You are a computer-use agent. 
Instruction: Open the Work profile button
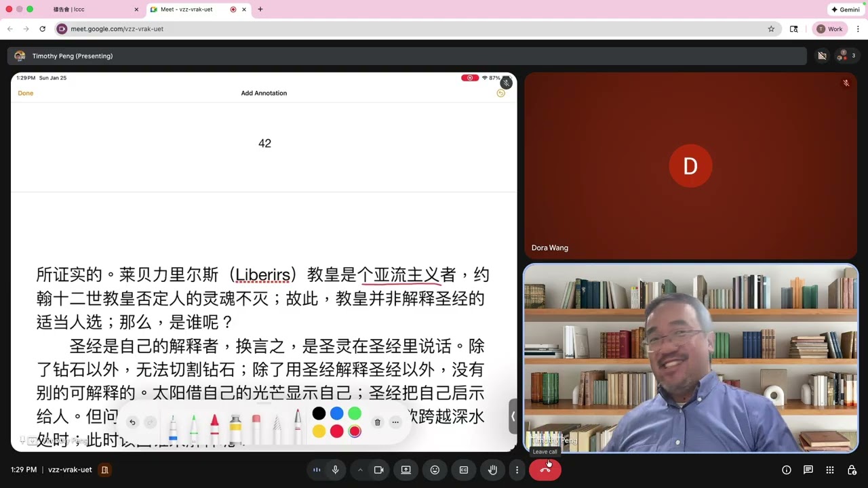tap(829, 29)
